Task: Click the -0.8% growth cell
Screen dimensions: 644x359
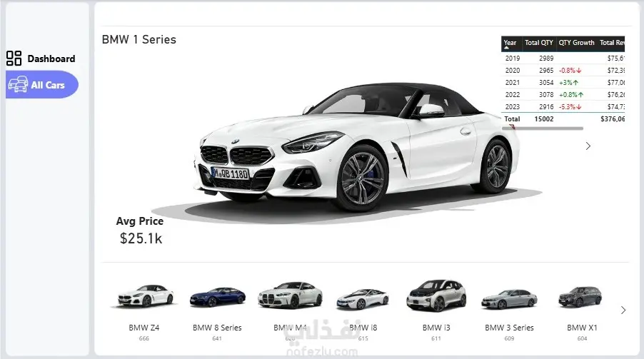Action: pyautogui.click(x=570, y=71)
